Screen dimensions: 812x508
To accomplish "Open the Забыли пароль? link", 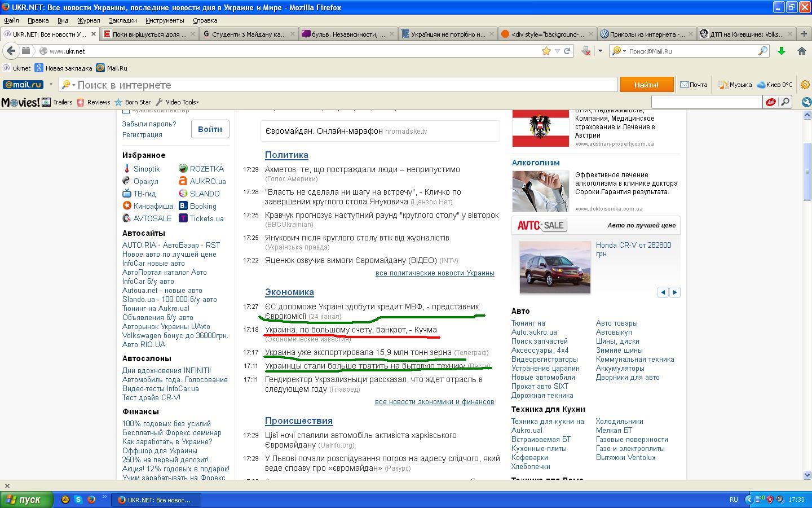I will pyautogui.click(x=149, y=124).
